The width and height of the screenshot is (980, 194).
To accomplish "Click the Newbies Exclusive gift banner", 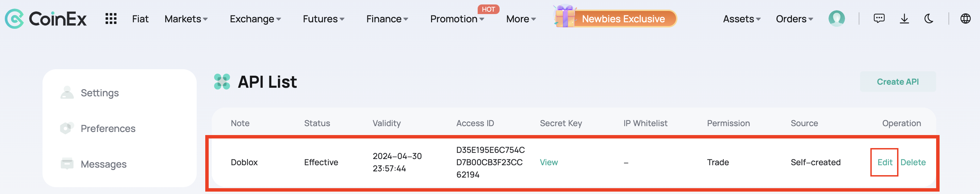I will (x=615, y=19).
